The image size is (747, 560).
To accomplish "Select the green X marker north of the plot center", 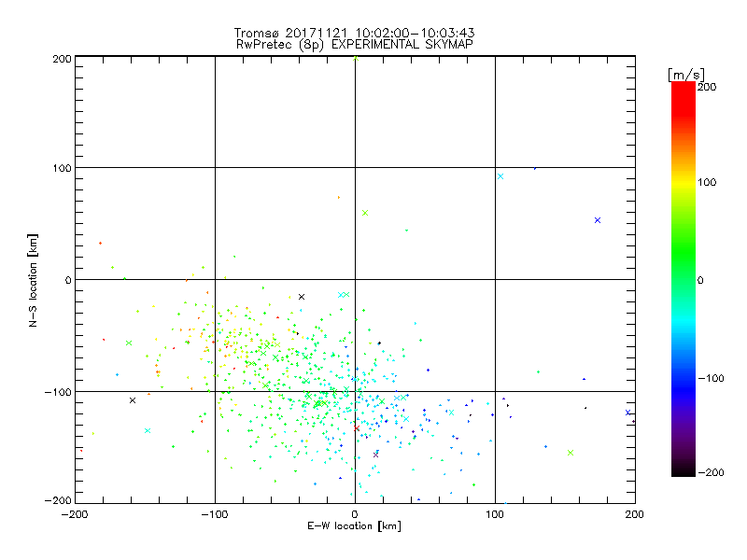I will (365, 213).
